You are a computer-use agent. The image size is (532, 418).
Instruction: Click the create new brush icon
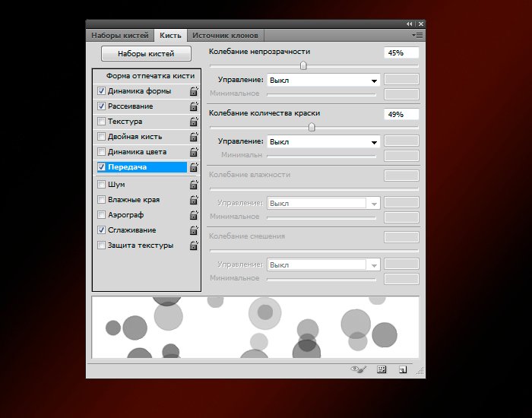coord(403,369)
